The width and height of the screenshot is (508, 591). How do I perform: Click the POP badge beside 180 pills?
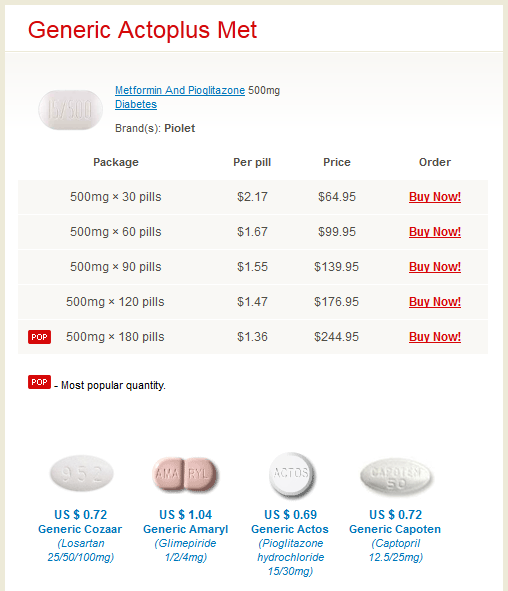point(39,337)
